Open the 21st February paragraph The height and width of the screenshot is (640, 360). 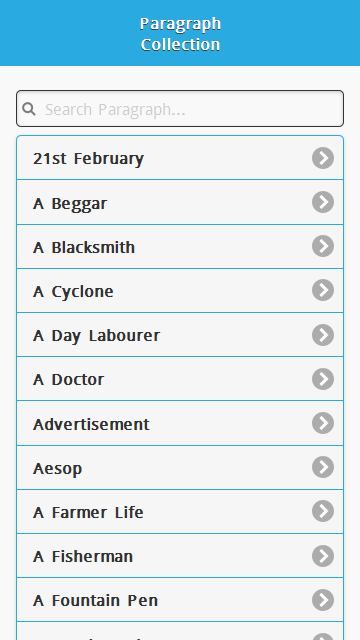point(180,158)
